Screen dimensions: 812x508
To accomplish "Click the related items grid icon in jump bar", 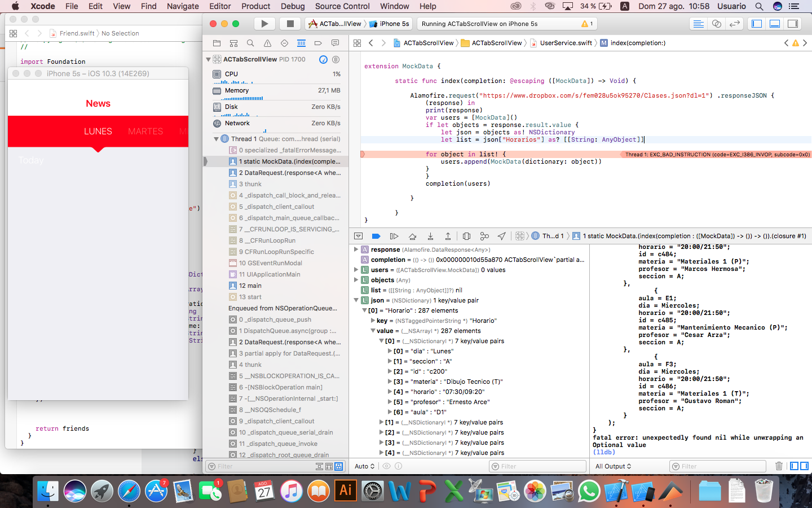I will tap(357, 43).
